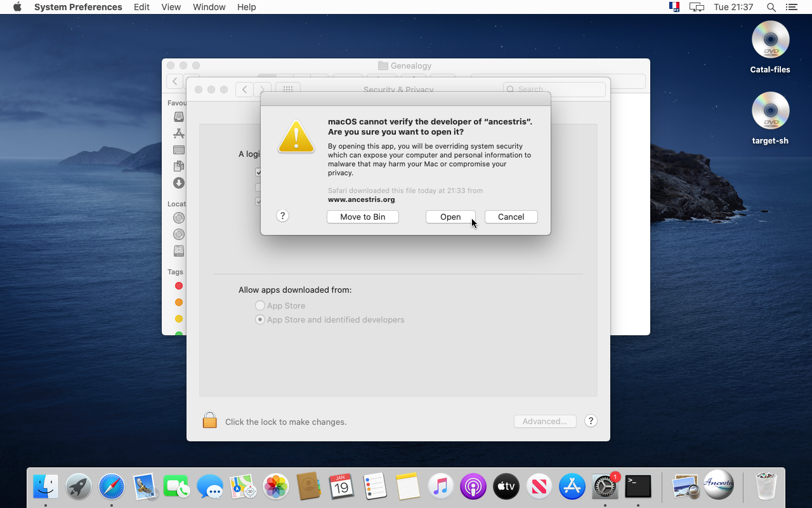Go back in the Genealogy Finder window
The height and width of the screenshot is (508, 812).
click(174, 81)
